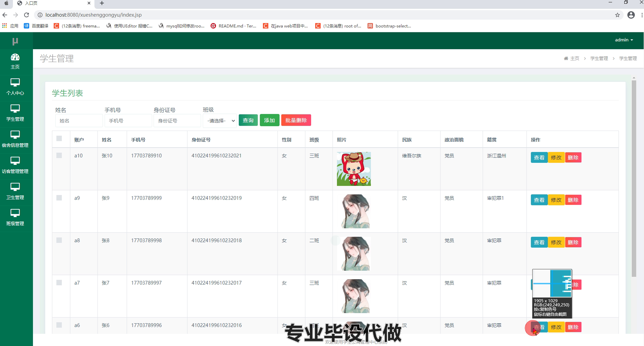Click the browser back arrow
The width and height of the screenshot is (644, 346).
point(5,15)
